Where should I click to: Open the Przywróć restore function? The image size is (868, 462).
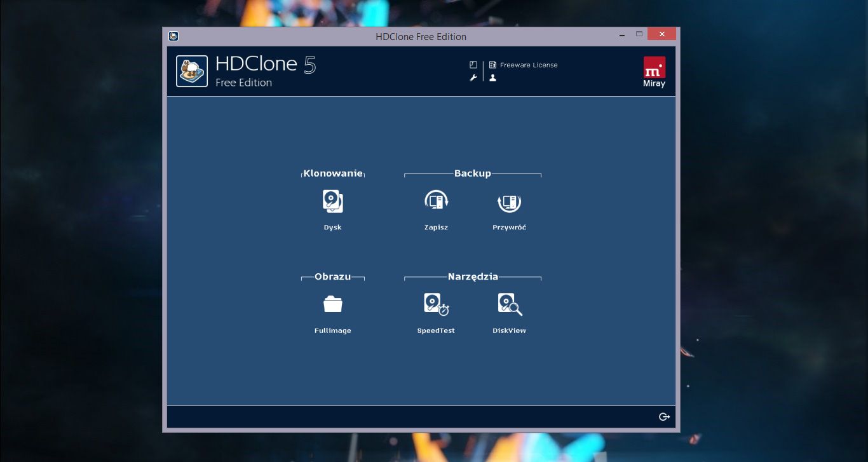509,203
